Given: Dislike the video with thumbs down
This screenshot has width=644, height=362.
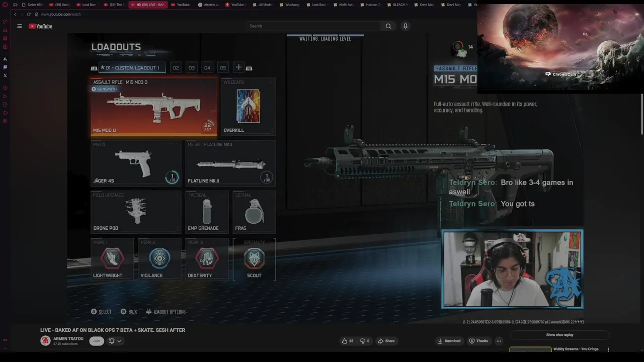Looking at the screenshot, I should pyautogui.click(x=365, y=341).
